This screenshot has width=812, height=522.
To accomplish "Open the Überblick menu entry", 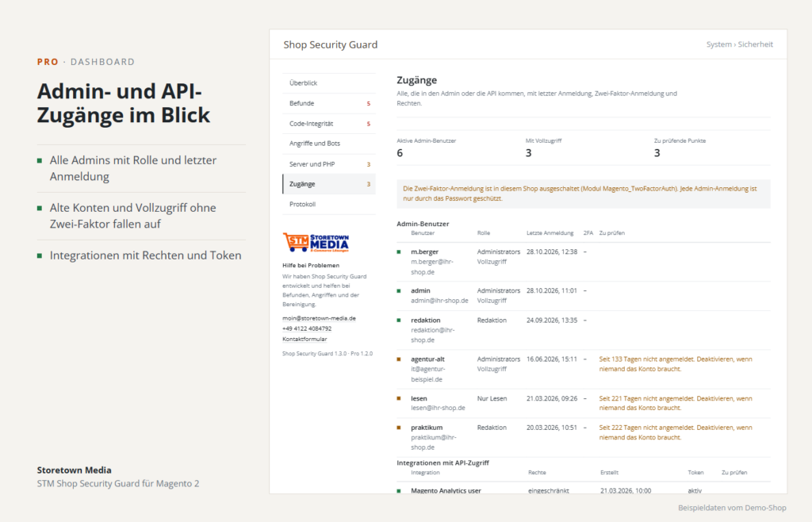I will coord(329,83).
